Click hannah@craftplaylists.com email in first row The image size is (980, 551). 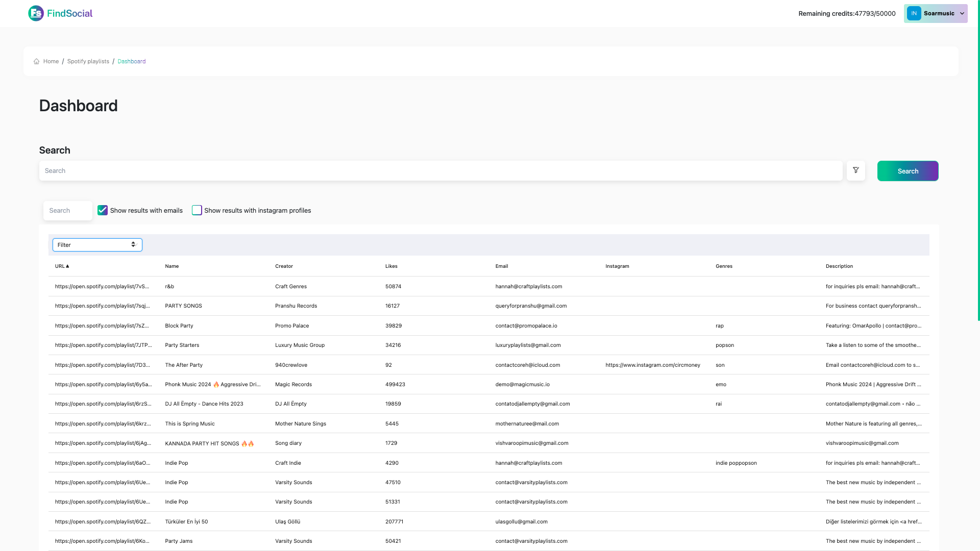pyautogui.click(x=528, y=287)
